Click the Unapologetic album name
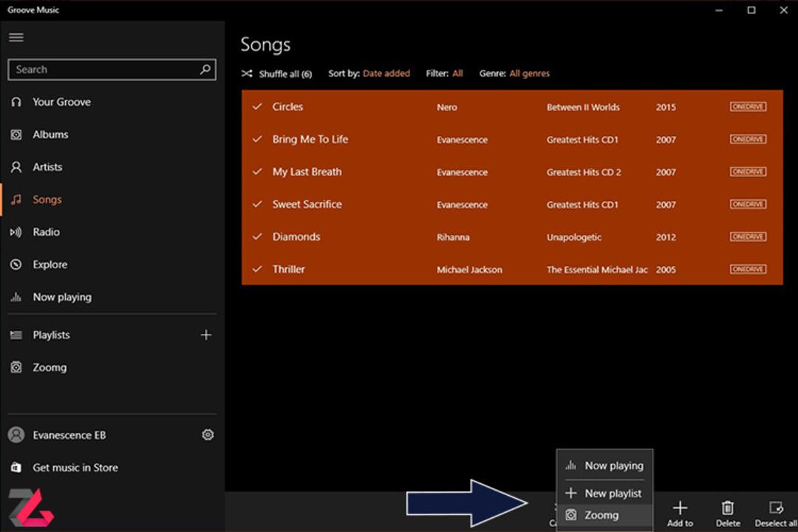 [x=574, y=237]
